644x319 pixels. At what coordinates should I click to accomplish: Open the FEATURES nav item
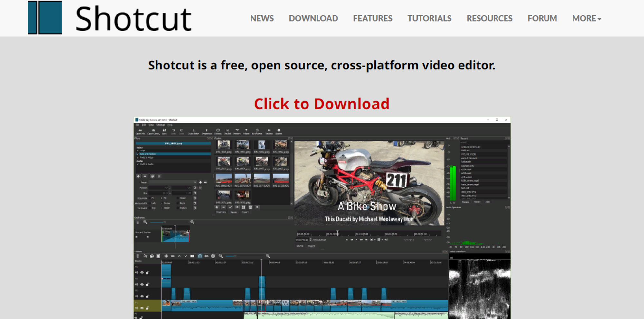pyautogui.click(x=373, y=18)
